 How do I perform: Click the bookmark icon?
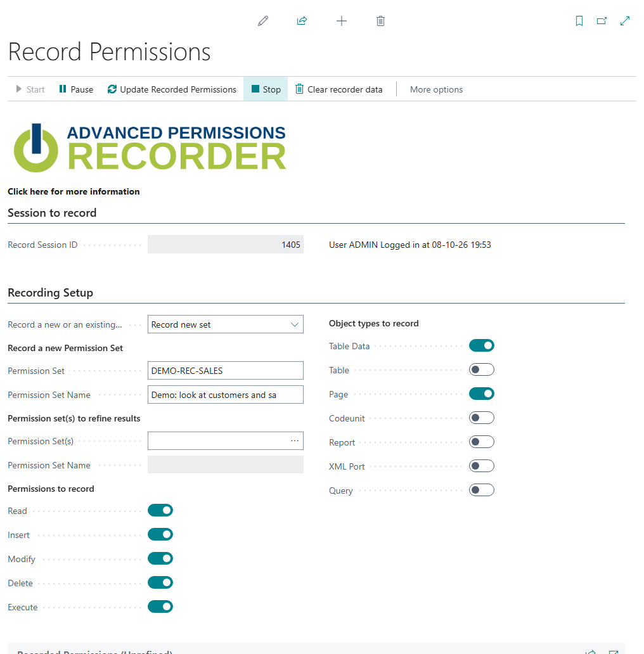coord(579,21)
